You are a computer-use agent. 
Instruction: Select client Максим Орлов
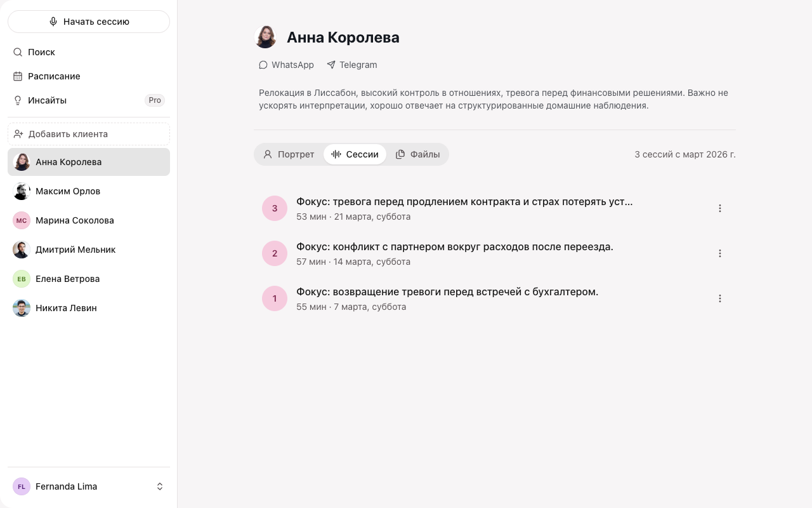coord(89,191)
